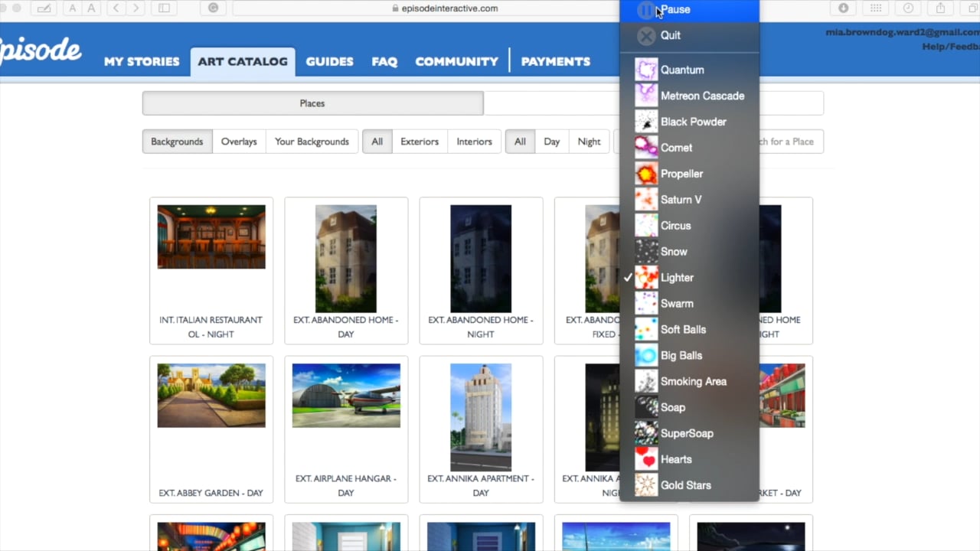
Task: Filter by Exteriors
Action: click(x=420, y=142)
